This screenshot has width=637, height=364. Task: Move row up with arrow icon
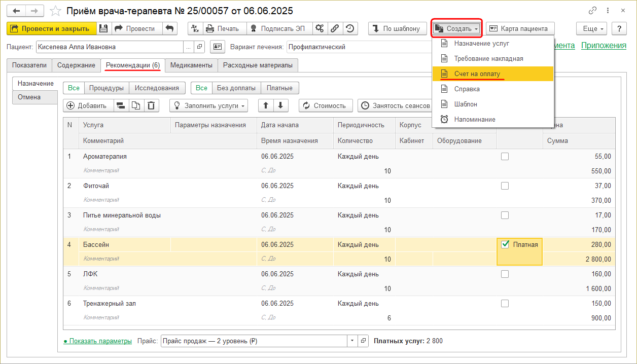(x=266, y=105)
